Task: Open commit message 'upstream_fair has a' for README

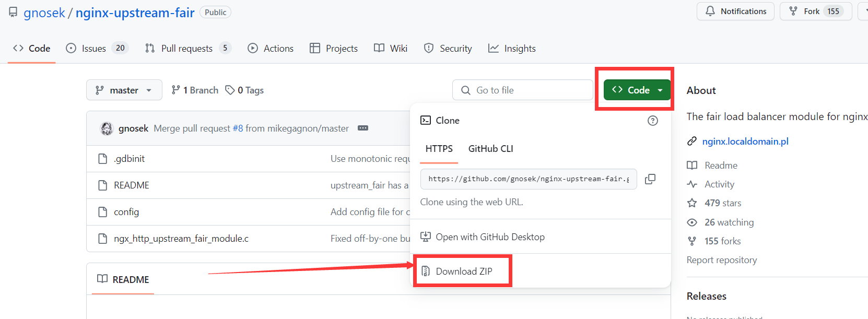Action: (x=370, y=185)
